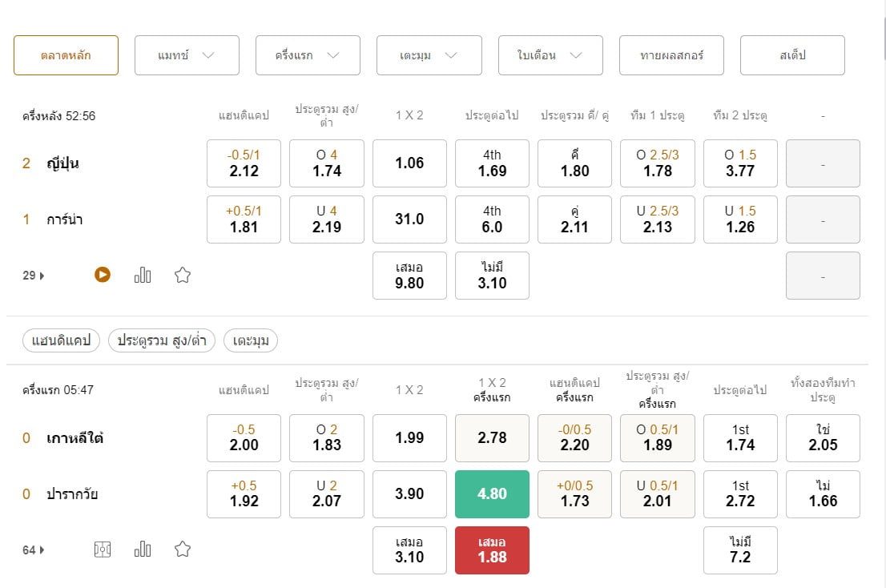This screenshot has width=886, height=588.
Task: Select the ตลาดหลัก tab
Action: click(x=66, y=55)
